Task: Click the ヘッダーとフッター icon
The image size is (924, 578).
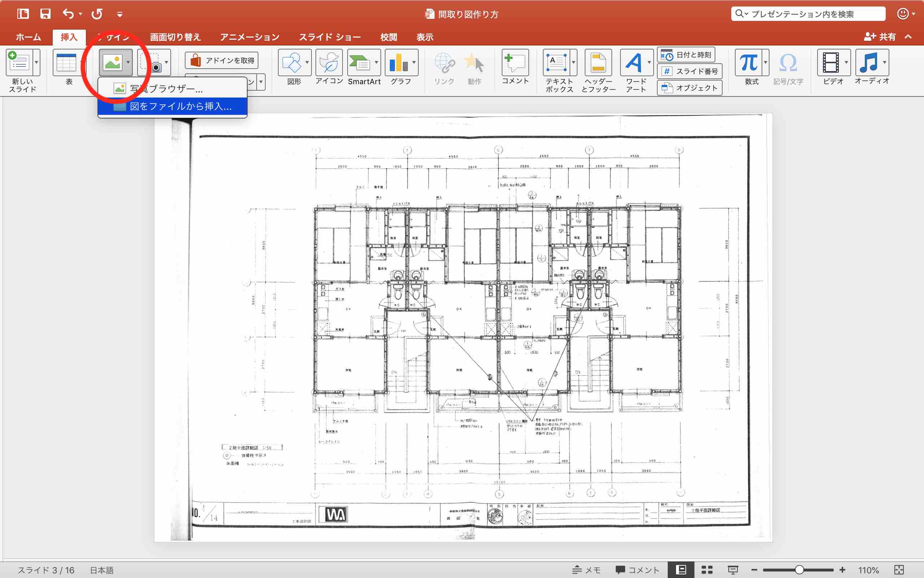Action: point(598,62)
